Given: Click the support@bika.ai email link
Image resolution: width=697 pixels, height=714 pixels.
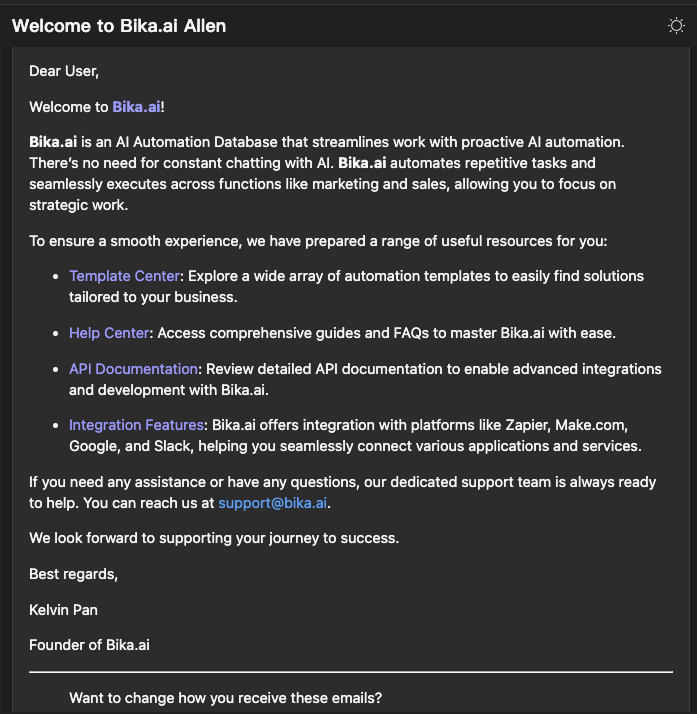Looking at the screenshot, I should click(x=273, y=503).
